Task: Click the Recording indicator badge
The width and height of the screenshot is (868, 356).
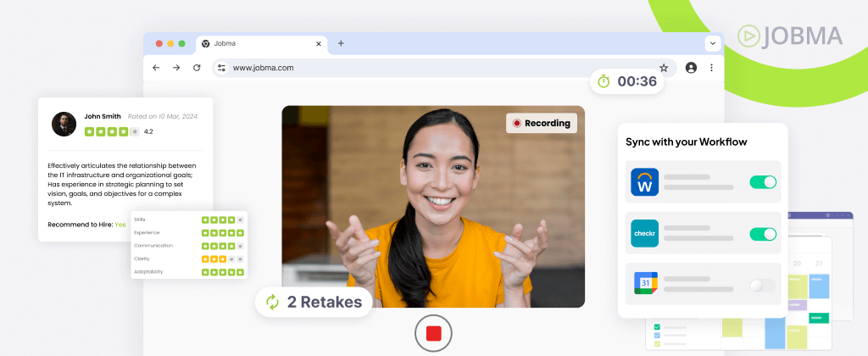Action: (x=542, y=123)
